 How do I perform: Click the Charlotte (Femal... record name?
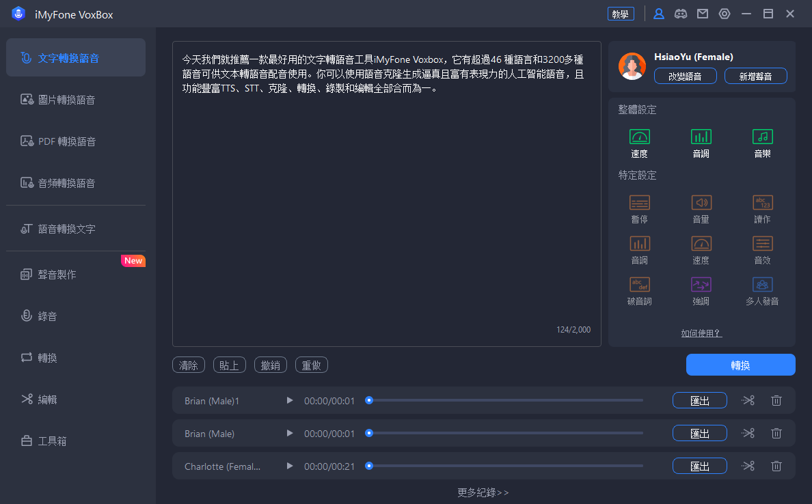[223, 466]
